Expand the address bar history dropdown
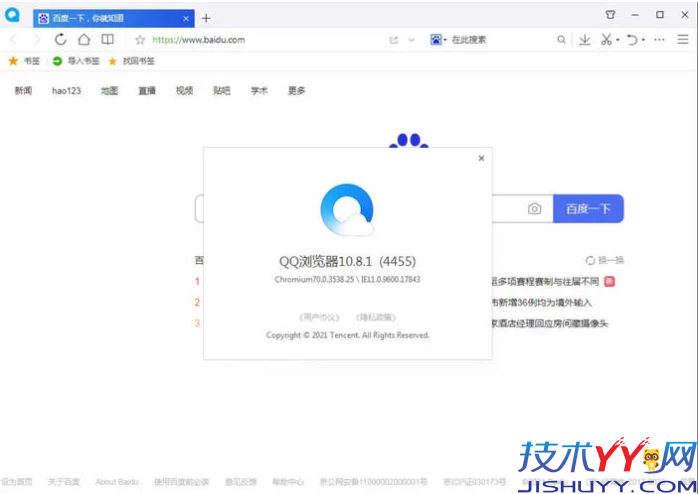Screen dimensions: 698x494 (x=412, y=40)
